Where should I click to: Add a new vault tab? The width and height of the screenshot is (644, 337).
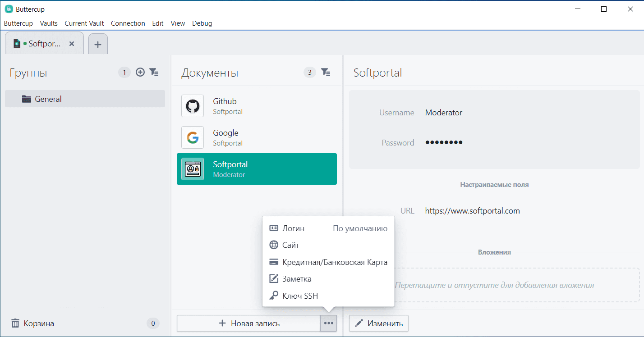[98, 44]
